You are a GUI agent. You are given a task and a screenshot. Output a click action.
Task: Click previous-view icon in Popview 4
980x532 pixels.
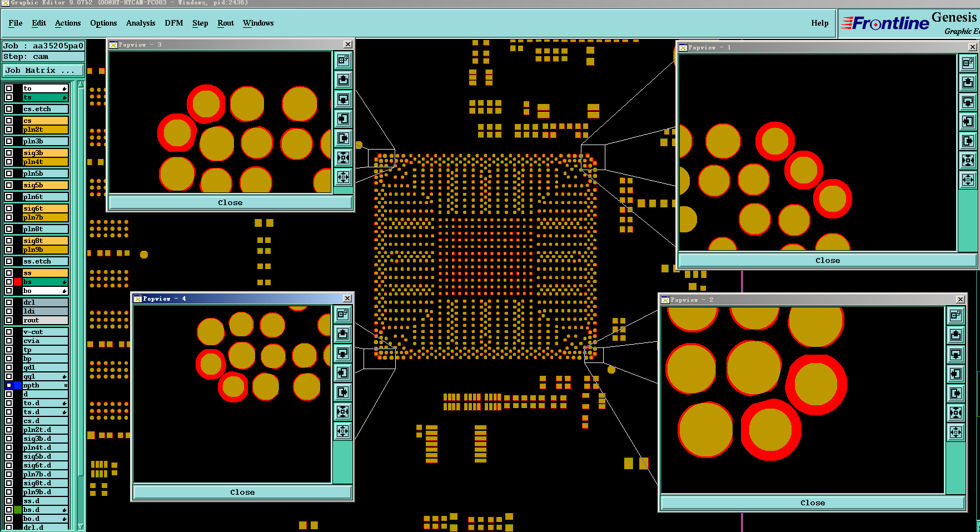(343, 314)
